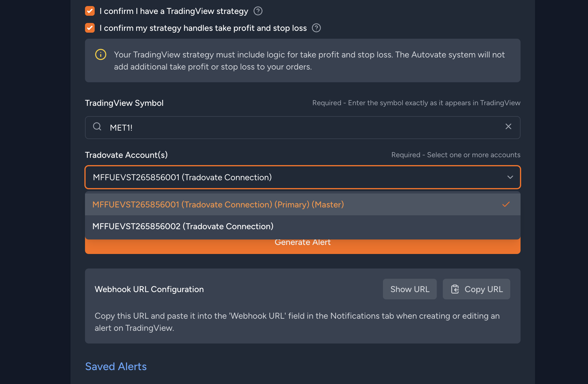Click 'Required - Select one or more accounts' hint
This screenshot has height=384, width=588.
456,155
